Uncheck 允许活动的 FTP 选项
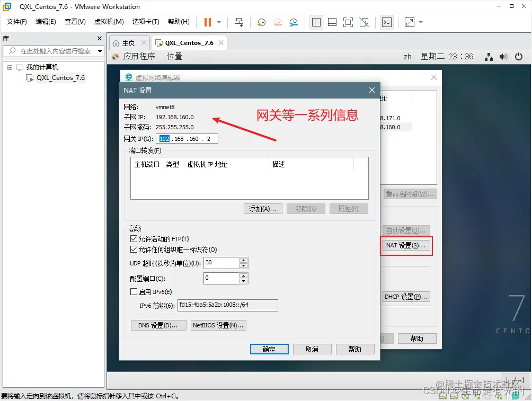 click(134, 238)
